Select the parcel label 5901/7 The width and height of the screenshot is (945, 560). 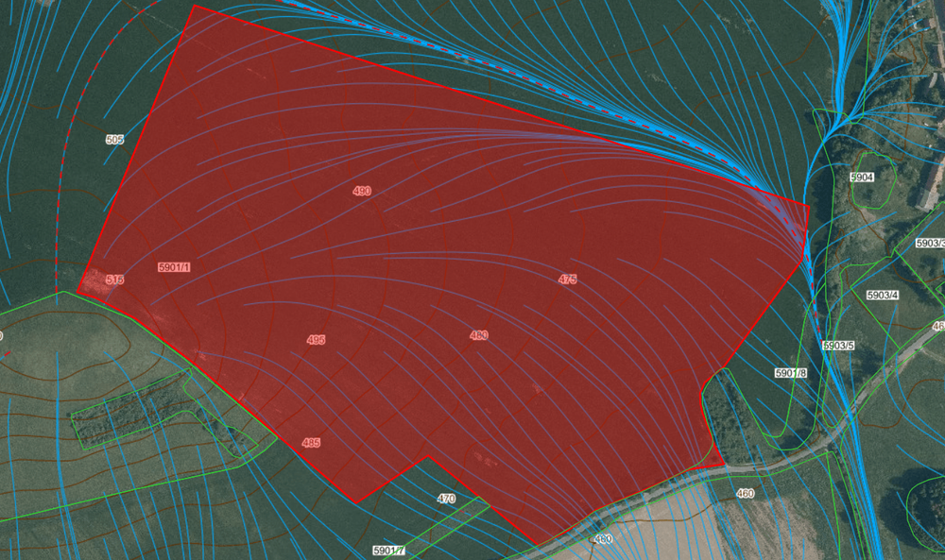coord(388,551)
